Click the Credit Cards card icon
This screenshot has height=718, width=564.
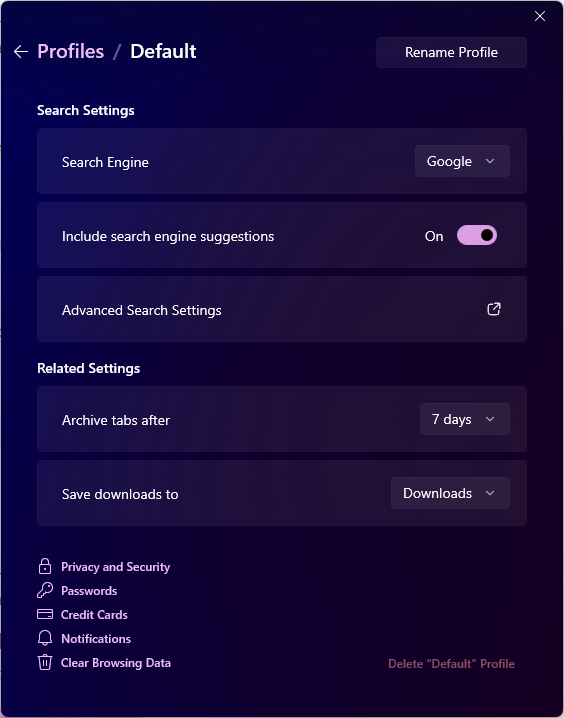45,614
